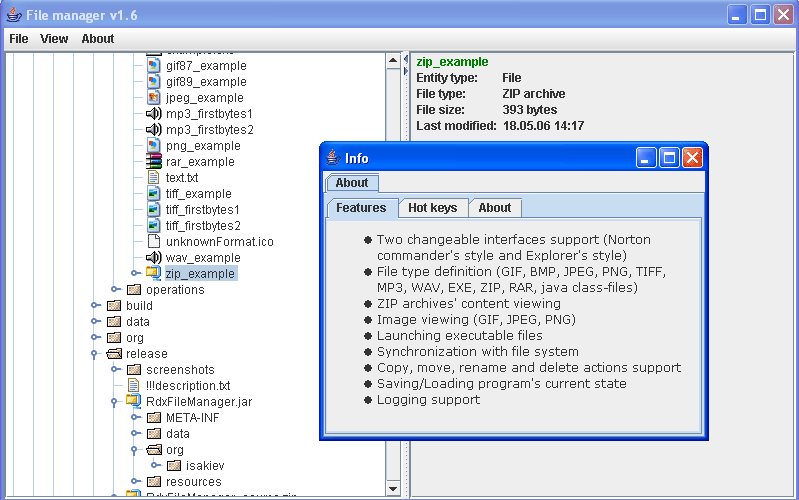The width and height of the screenshot is (799, 500).
Task: Click the tree scrollbar up arrow
Action: point(393,61)
